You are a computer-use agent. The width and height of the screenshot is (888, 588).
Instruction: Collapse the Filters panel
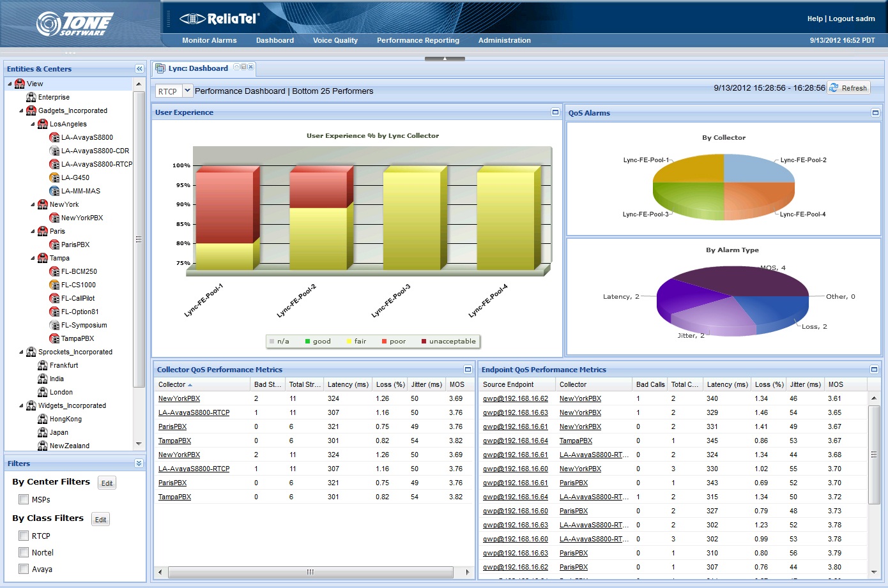click(x=139, y=464)
